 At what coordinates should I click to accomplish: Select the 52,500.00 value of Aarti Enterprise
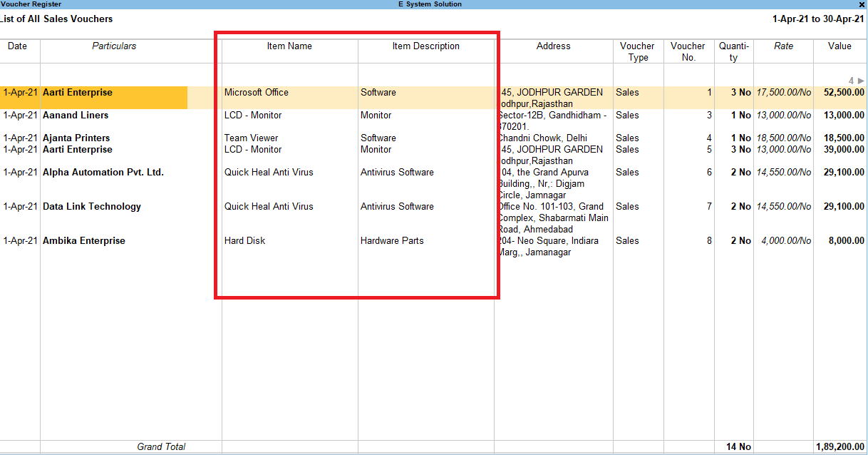[843, 92]
